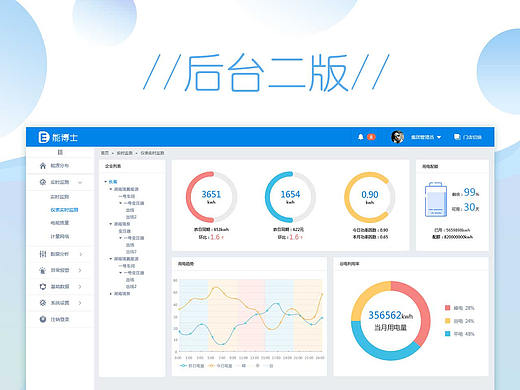This screenshot has height=390, width=520.
Task: Select the 电能质量 submenu entry
Action: (x=60, y=223)
